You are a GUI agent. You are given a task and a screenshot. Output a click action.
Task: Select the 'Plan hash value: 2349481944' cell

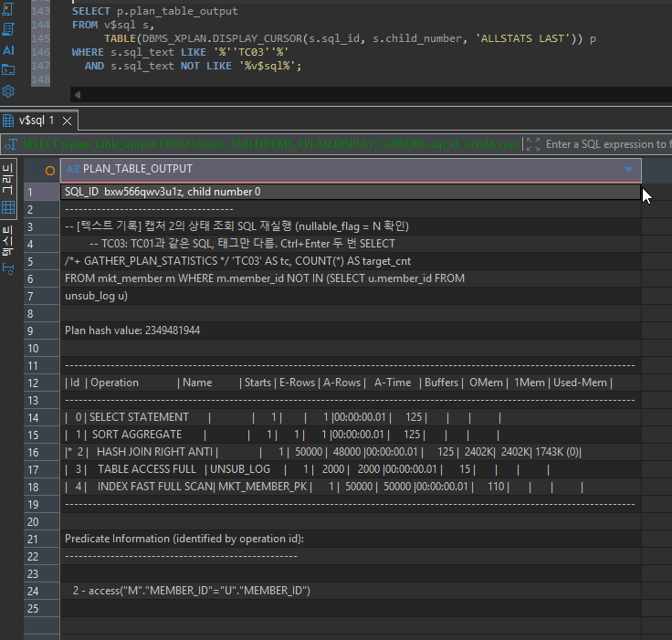coord(351,330)
